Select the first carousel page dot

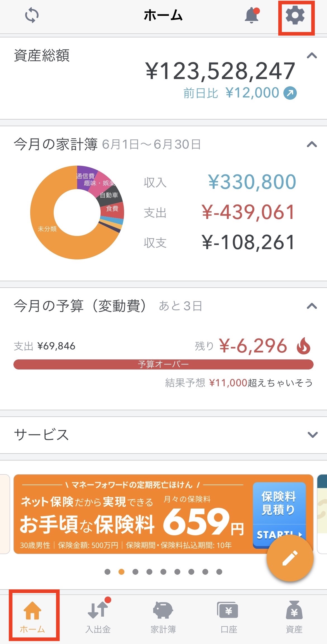click(107, 572)
